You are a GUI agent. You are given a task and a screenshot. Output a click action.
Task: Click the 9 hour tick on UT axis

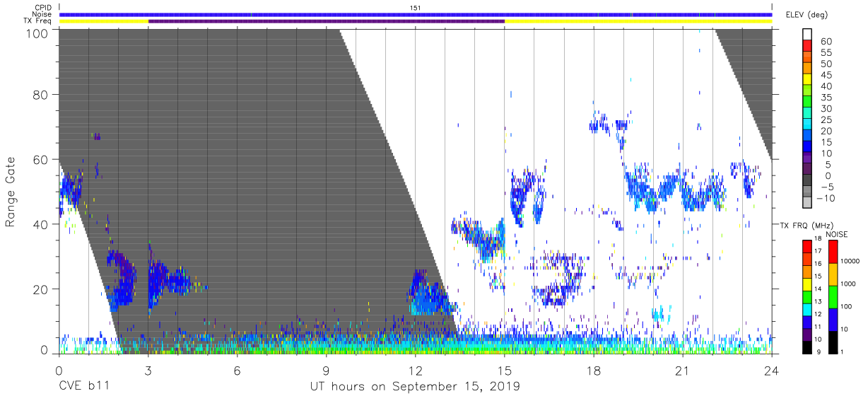(x=326, y=369)
